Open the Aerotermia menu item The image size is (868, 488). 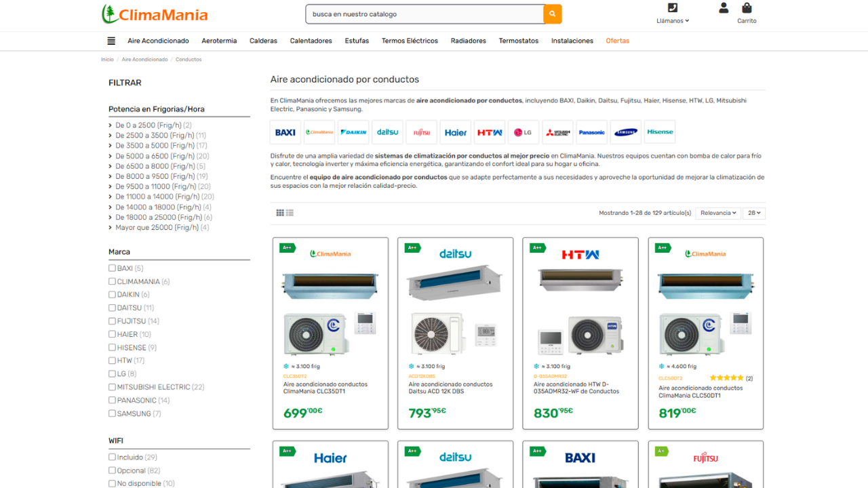point(219,41)
